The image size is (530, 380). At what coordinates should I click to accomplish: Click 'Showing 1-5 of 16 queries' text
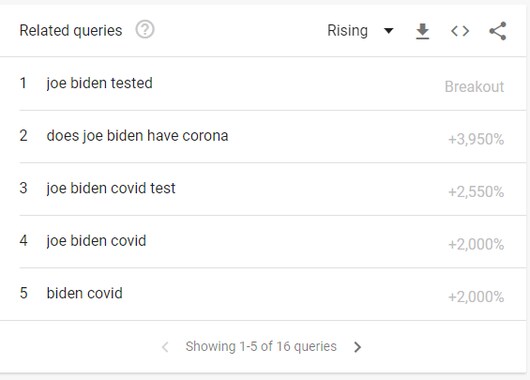(x=261, y=347)
